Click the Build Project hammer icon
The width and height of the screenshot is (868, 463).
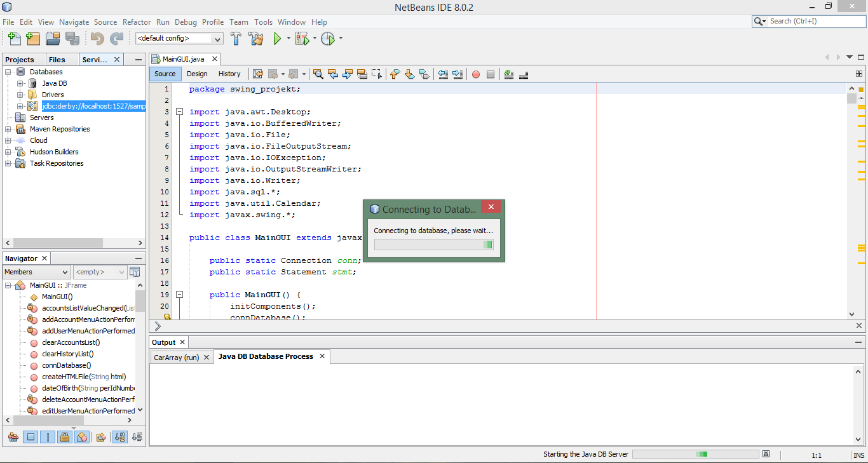coord(236,39)
